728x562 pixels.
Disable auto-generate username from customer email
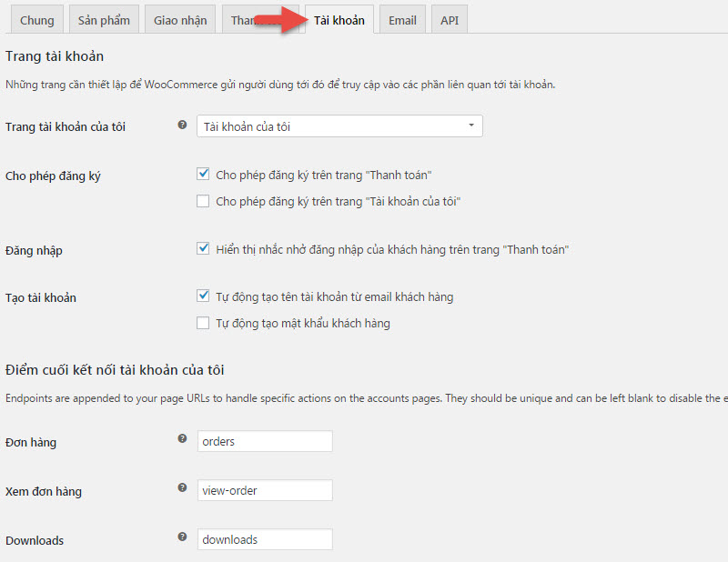[203, 296]
